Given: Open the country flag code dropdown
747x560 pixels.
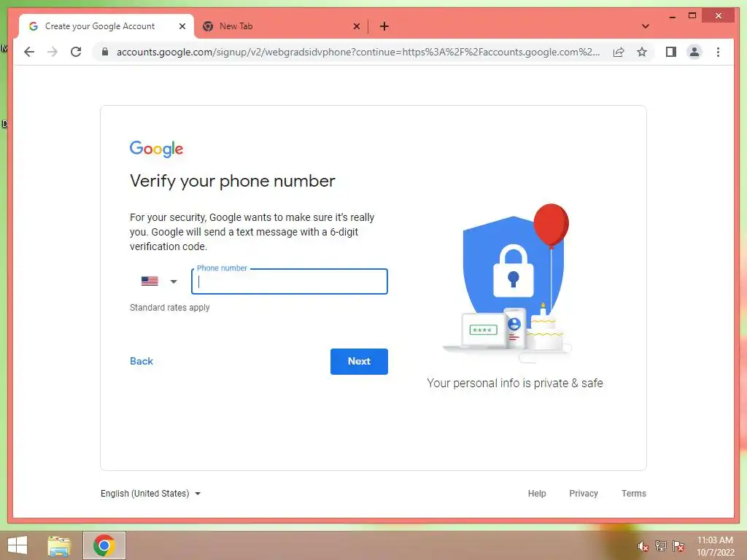Looking at the screenshot, I should coord(159,281).
